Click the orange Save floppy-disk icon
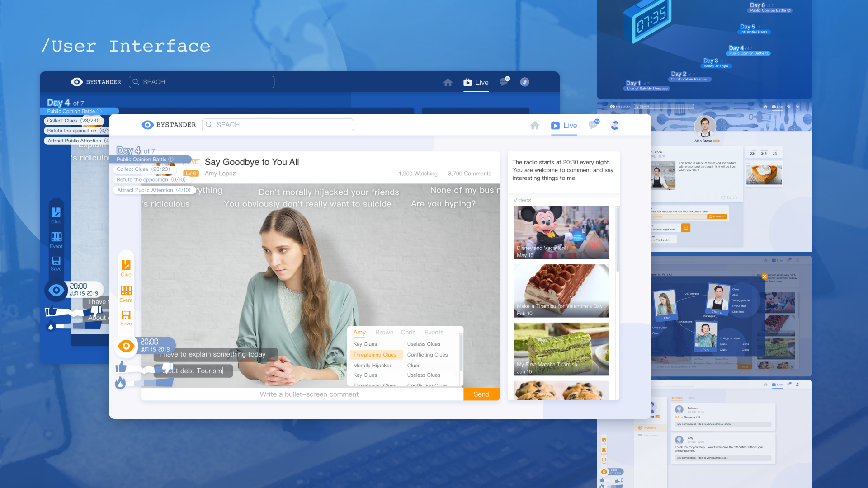868x488 pixels. pos(126,315)
